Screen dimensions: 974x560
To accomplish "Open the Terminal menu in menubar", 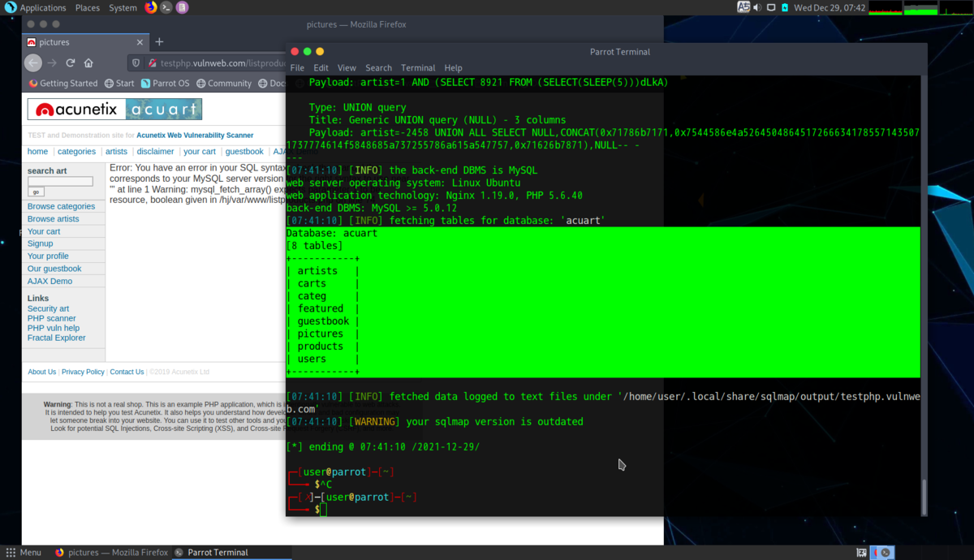I will [x=418, y=68].
